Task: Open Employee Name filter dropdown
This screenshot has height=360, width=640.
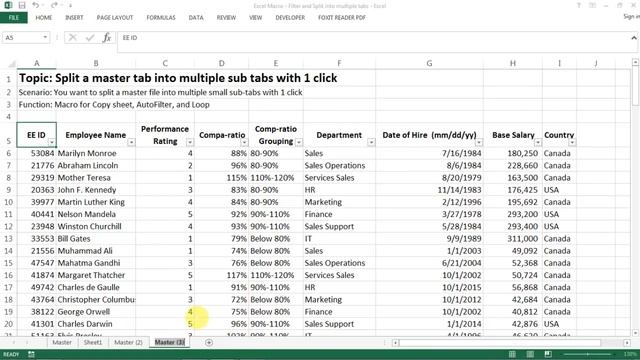Action: pyautogui.click(x=131, y=142)
